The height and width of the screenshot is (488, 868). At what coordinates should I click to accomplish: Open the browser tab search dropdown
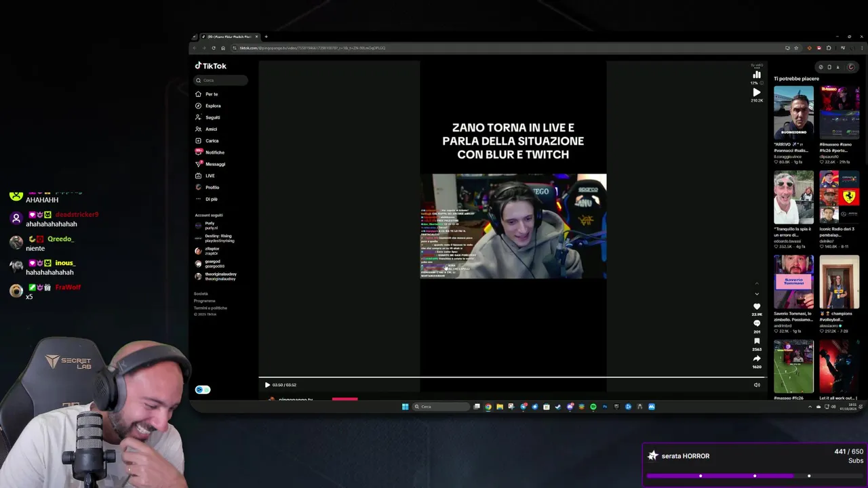coord(195,37)
